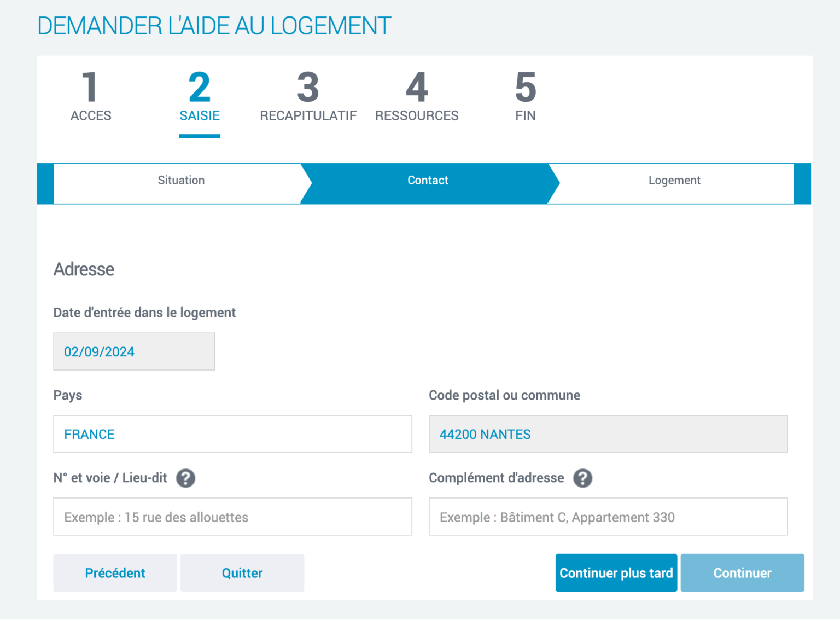Viewport: 840px width, 619px height.
Task: Select step 5 FIN
Action: point(525,96)
